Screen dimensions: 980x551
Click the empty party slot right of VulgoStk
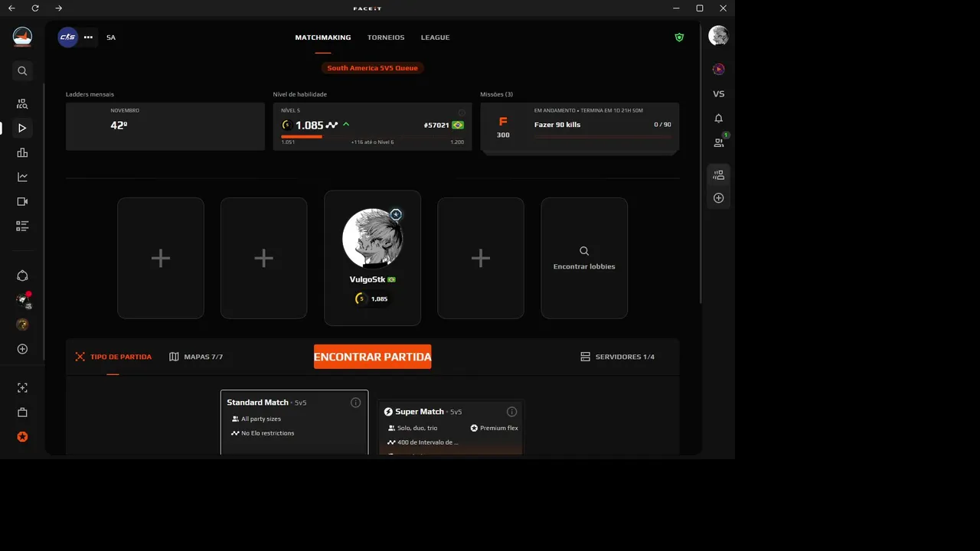(481, 258)
